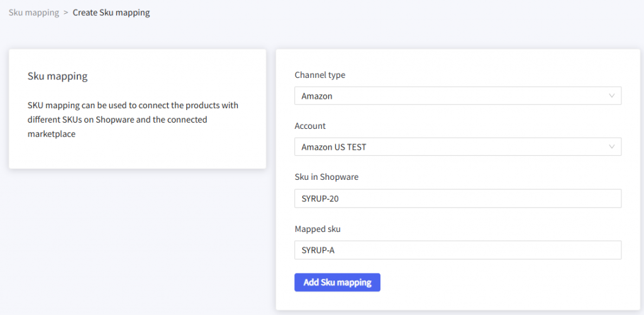Click the Channel type label
The height and width of the screenshot is (315, 644).
tap(319, 75)
